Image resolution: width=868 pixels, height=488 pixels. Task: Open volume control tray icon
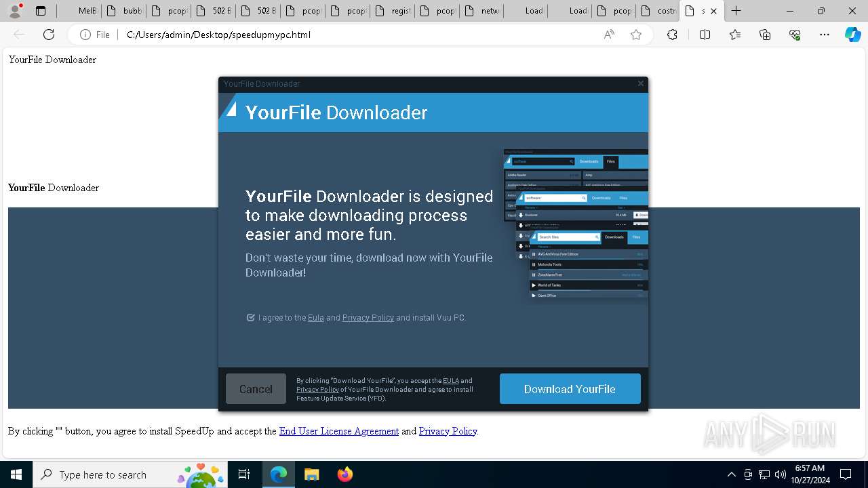tap(781, 474)
